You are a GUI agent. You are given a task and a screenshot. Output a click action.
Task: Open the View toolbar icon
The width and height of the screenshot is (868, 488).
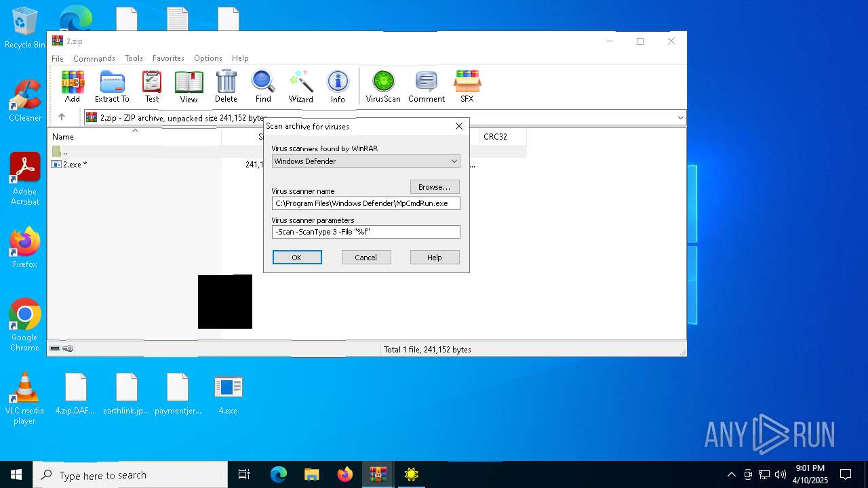click(x=189, y=86)
